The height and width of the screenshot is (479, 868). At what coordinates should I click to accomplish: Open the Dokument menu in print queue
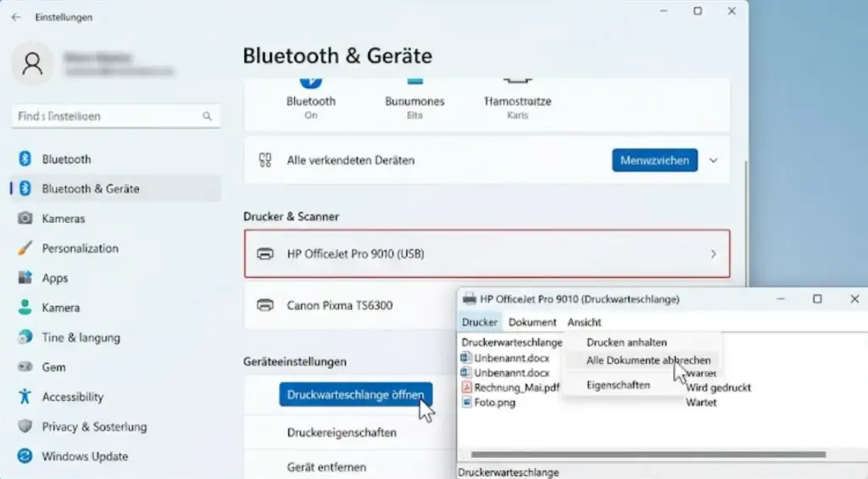tap(532, 321)
